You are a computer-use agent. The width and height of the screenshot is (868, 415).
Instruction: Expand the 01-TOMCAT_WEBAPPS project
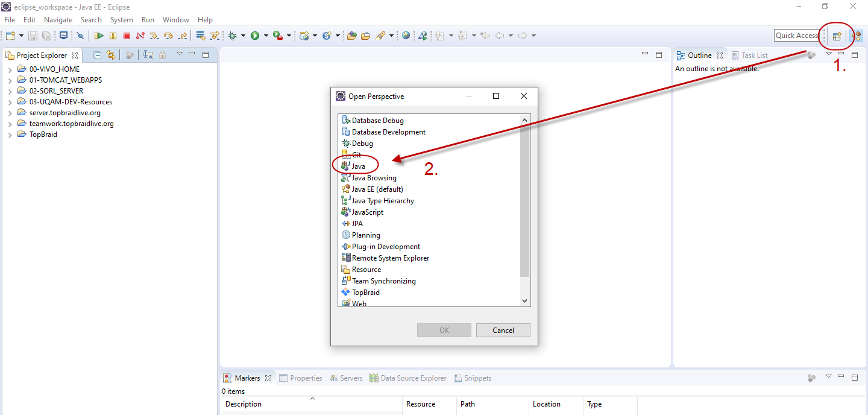point(10,80)
